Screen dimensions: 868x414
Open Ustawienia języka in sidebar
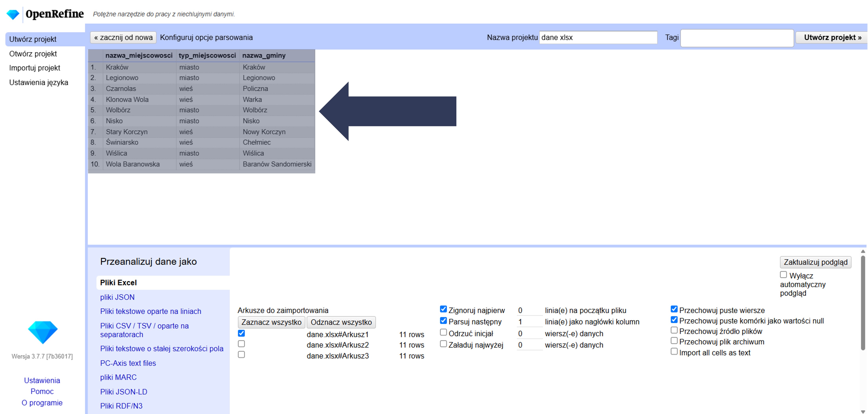point(39,83)
